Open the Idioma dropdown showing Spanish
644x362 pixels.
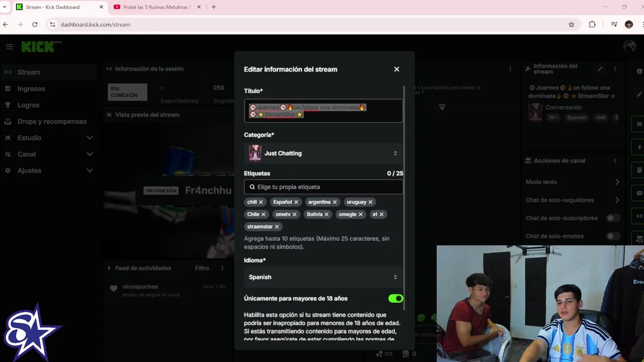point(324,277)
